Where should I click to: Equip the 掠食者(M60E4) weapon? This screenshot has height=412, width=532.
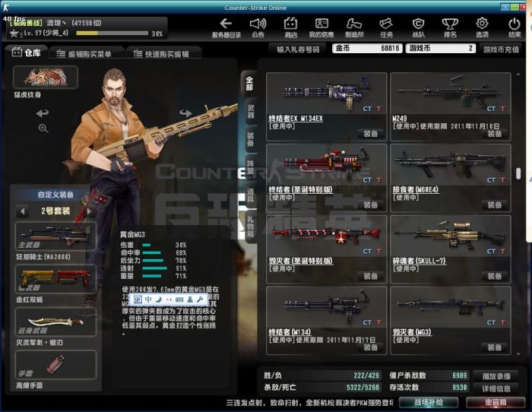tap(494, 205)
